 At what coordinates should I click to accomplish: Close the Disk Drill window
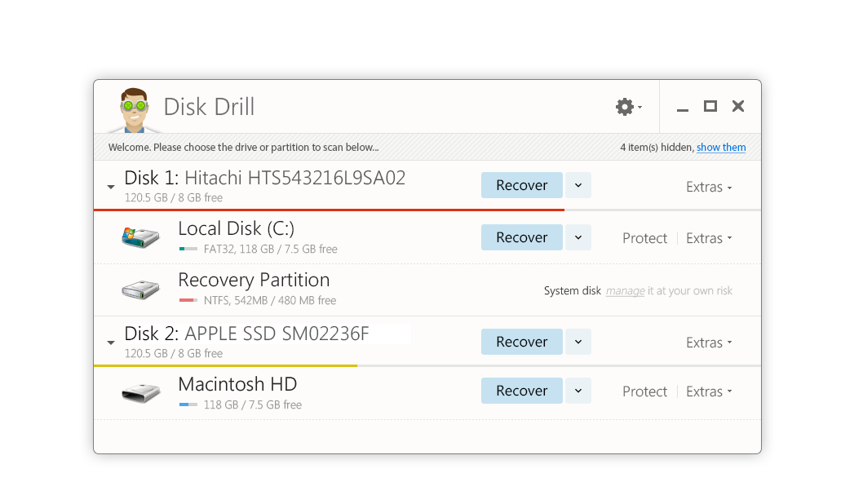pos(738,106)
